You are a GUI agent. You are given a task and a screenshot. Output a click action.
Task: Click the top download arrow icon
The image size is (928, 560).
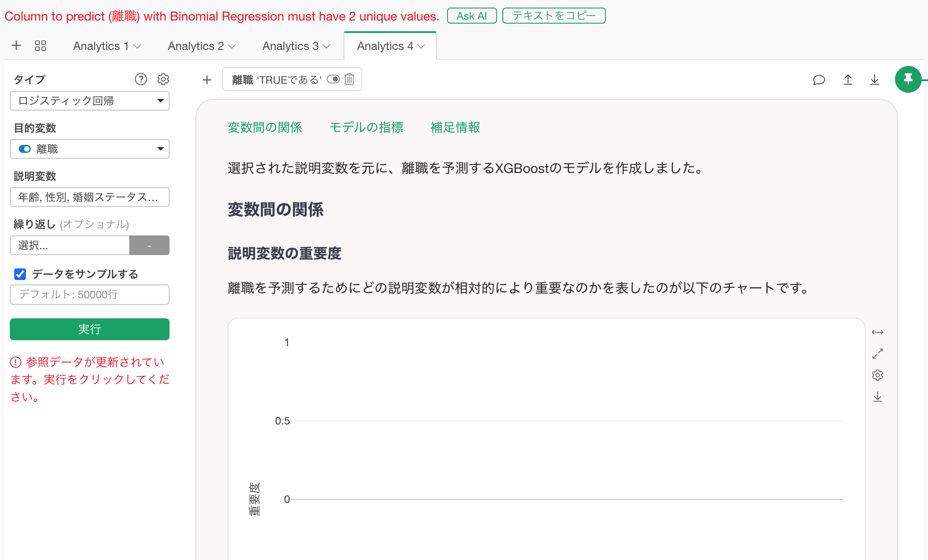pyautogui.click(x=874, y=80)
